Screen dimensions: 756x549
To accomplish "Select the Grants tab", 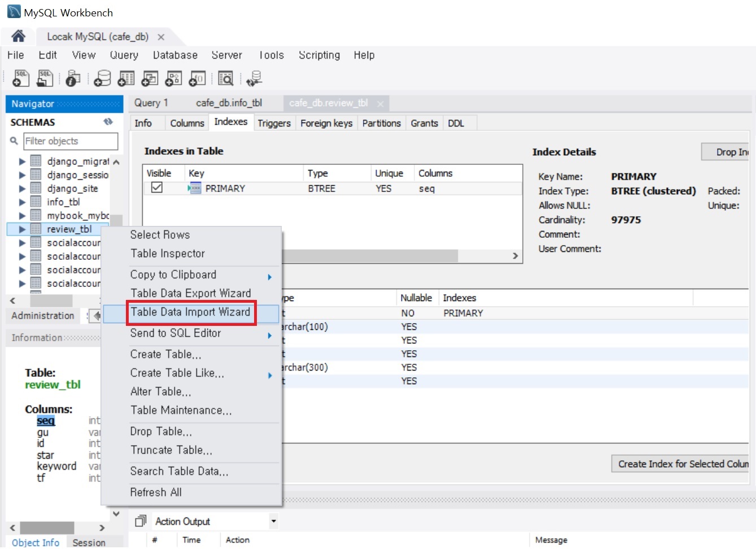I will (x=425, y=123).
